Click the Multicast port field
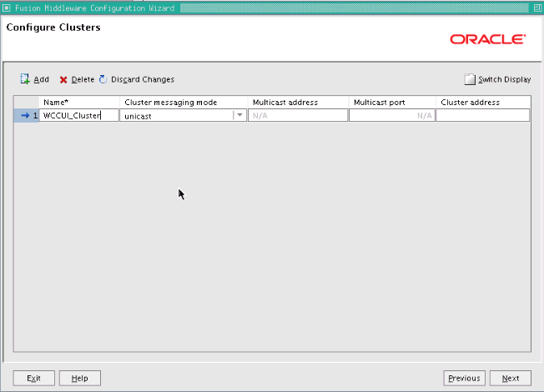544x392 pixels. tap(391, 115)
